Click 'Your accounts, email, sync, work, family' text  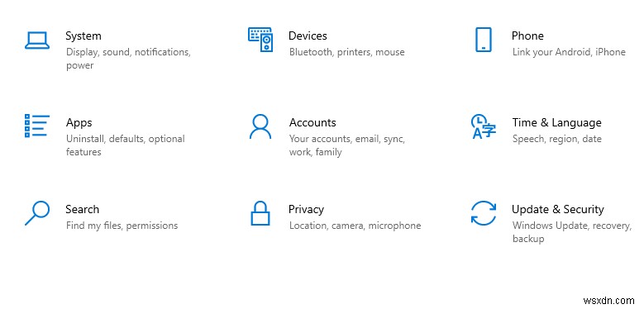[x=347, y=145]
